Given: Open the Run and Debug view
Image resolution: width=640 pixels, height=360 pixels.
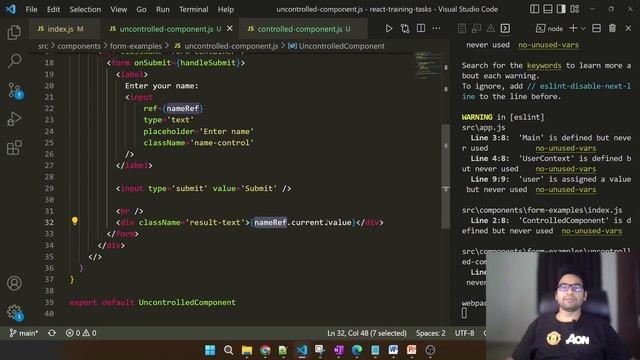Looking at the screenshot, I should point(14,119).
